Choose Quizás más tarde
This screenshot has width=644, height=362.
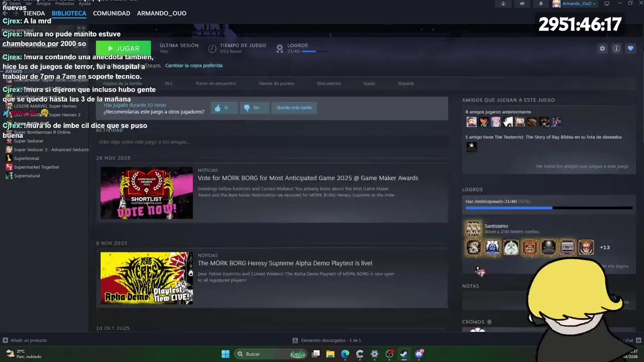tap(294, 108)
